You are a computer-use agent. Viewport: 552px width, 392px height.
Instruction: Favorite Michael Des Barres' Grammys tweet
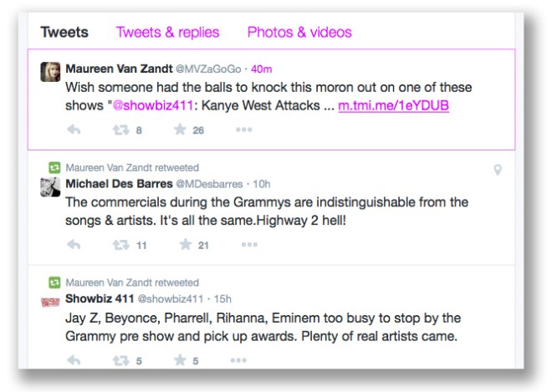[x=185, y=245]
